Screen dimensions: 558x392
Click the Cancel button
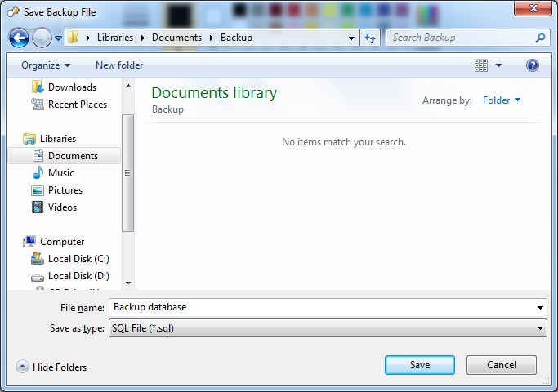click(502, 365)
